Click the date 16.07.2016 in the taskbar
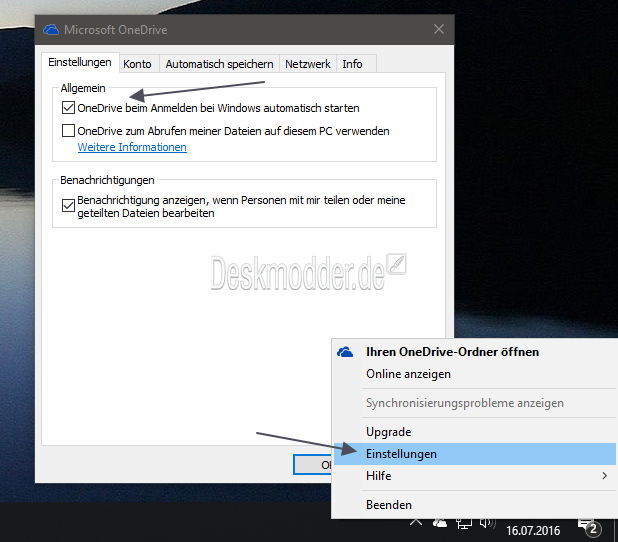This screenshot has height=542, width=618. click(533, 531)
